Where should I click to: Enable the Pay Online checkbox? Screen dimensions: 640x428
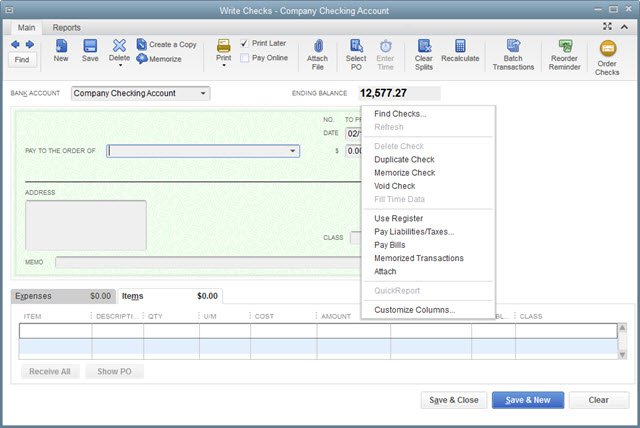coord(245,58)
